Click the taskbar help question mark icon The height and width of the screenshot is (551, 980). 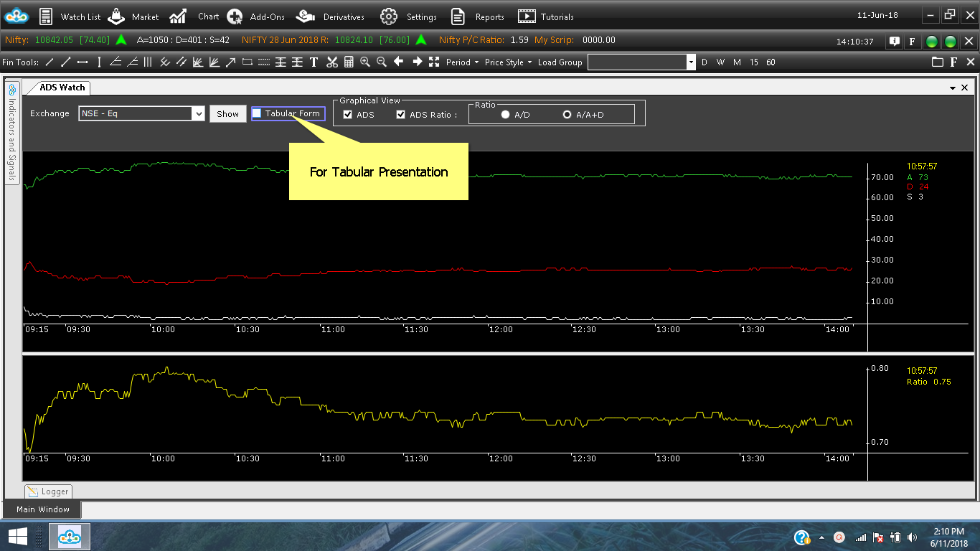[x=803, y=537]
